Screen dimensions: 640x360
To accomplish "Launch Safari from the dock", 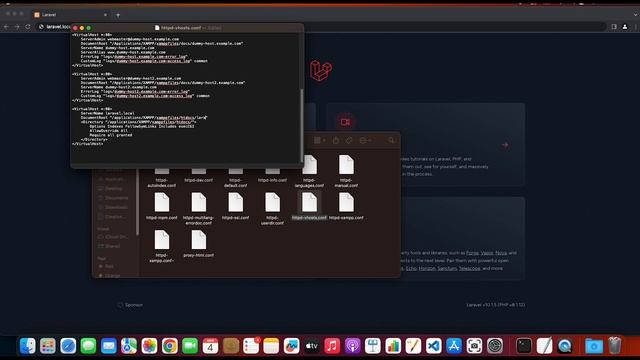I will 68,346.
